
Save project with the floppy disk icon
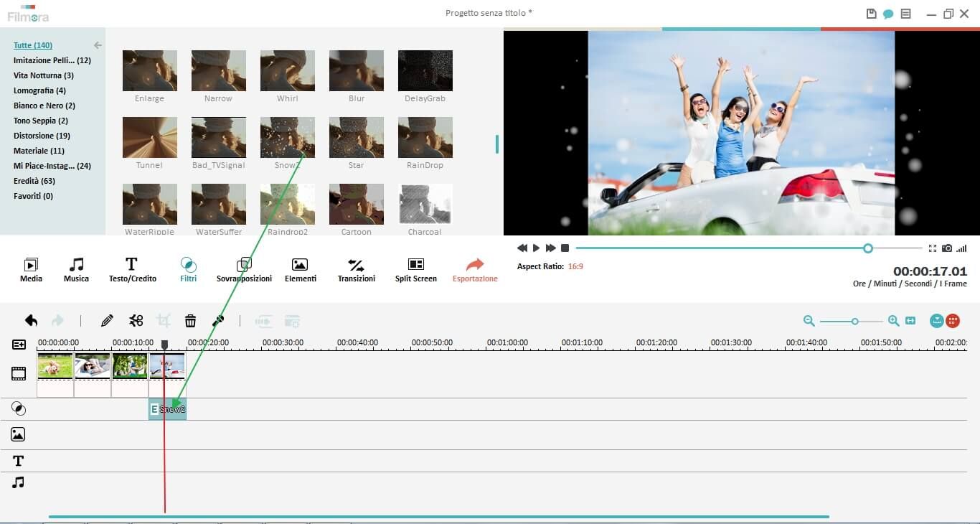pyautogui.click(x=872, y=14)
